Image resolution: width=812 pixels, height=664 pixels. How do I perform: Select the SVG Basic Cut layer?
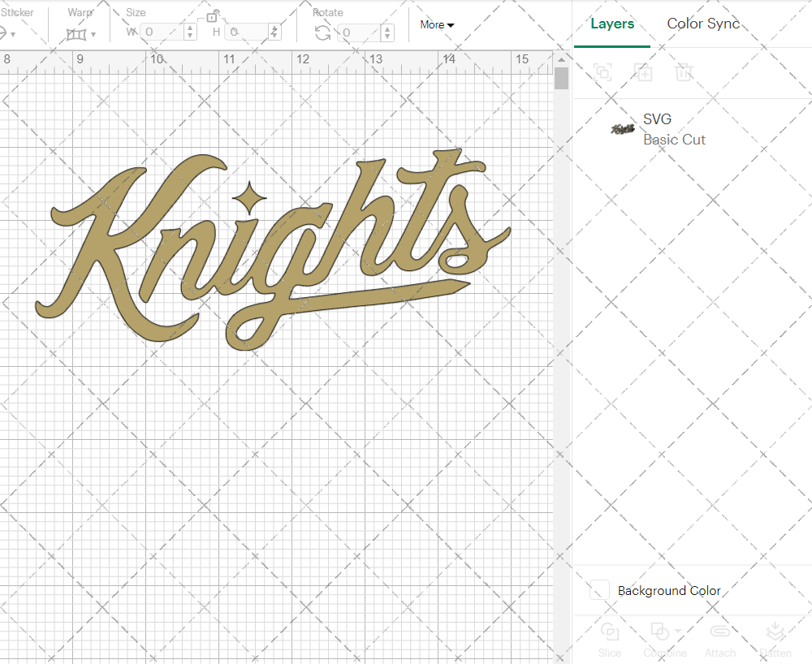pyautogui.click(x=674, y=128)
